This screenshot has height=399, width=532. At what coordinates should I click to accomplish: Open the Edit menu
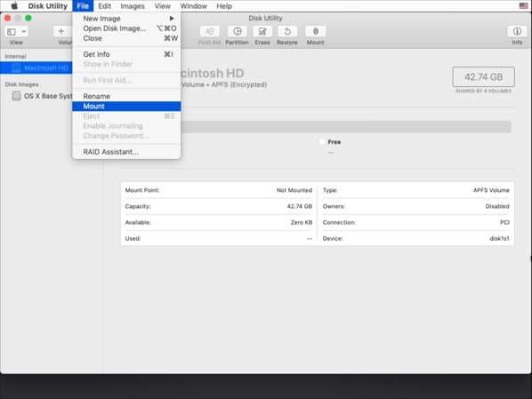[x=104, y=5]
